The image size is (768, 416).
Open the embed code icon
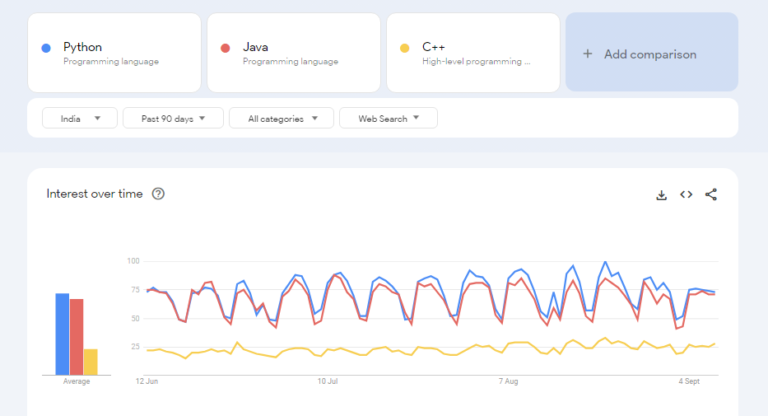(686, 195)
